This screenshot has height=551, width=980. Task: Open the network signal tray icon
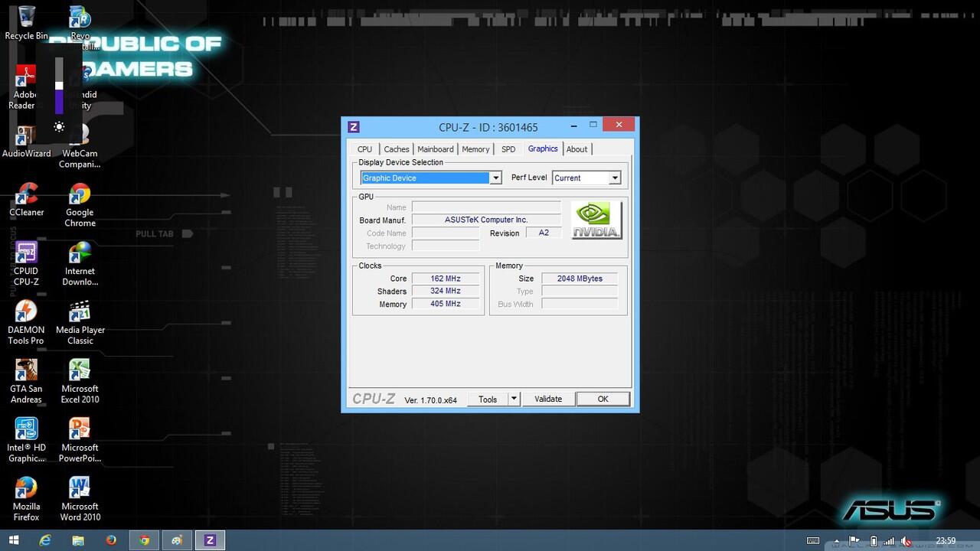tap(890, 541)
